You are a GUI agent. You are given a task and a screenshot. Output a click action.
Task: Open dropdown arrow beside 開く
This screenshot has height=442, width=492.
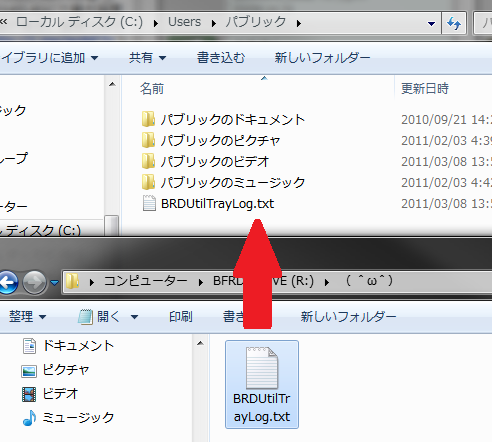(x=134, y=317)
